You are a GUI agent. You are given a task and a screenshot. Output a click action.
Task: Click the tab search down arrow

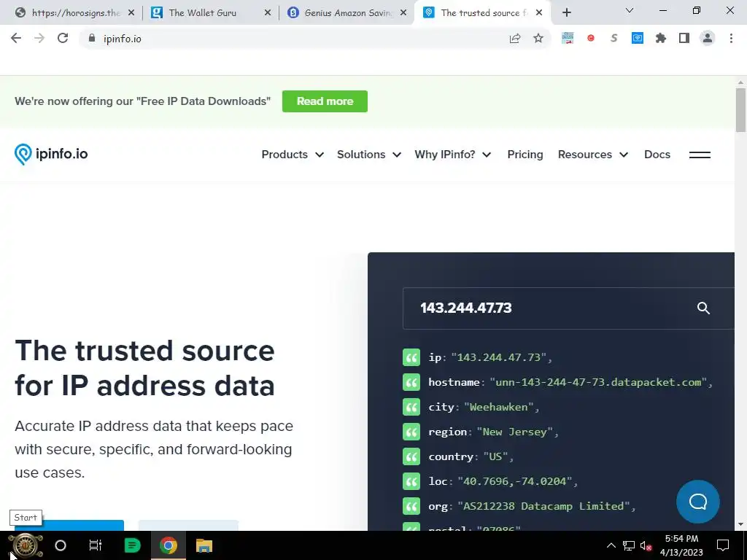[630, 10]
